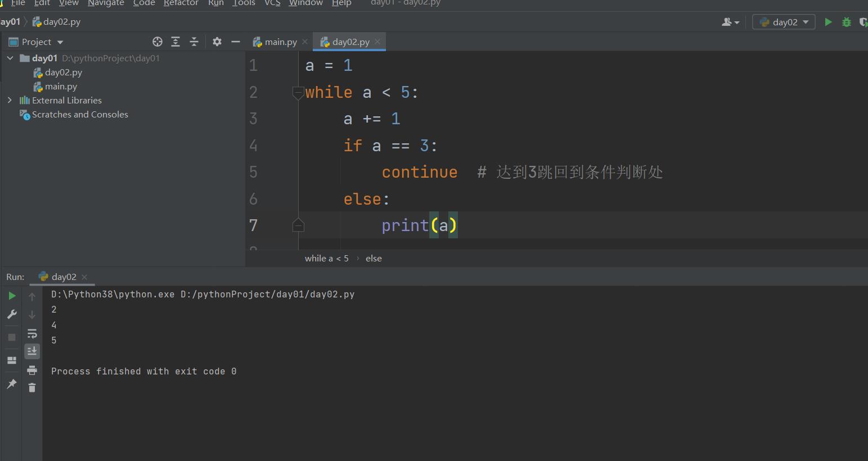
Task: Click output value 4 in console
Action: pos(54,325)
